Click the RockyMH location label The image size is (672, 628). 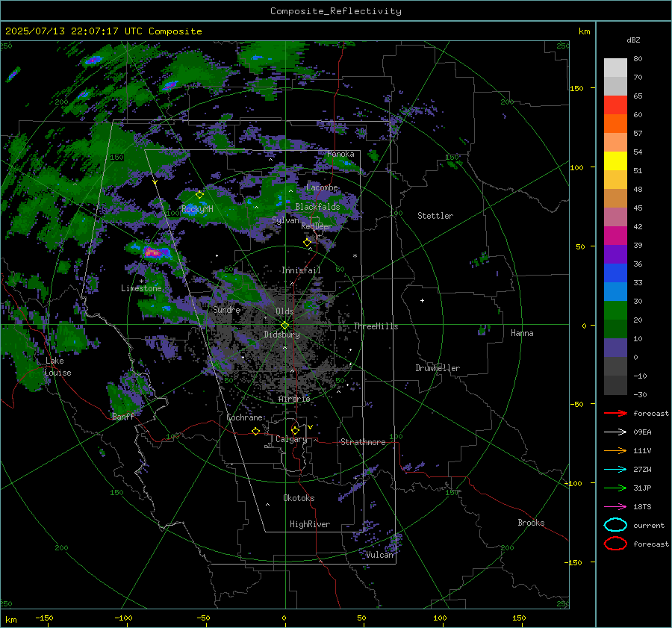point(197,209)
